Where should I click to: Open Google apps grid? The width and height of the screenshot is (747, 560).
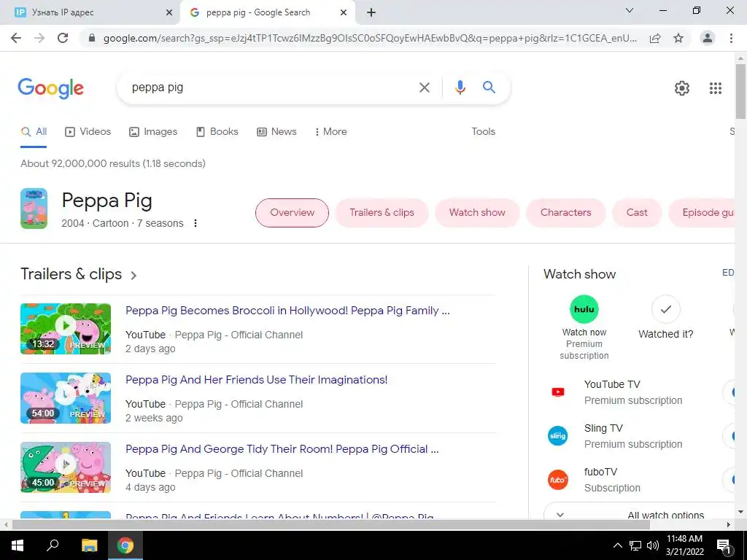(715, 88)
